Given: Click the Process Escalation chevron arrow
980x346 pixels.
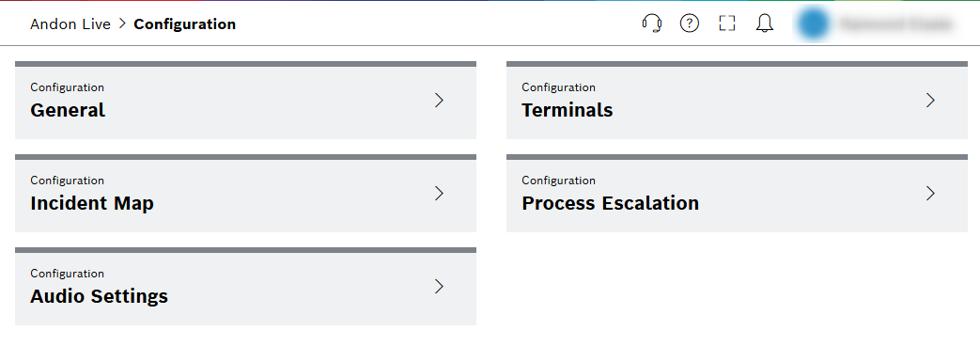Looking at the screenshot, I should 930,194.
